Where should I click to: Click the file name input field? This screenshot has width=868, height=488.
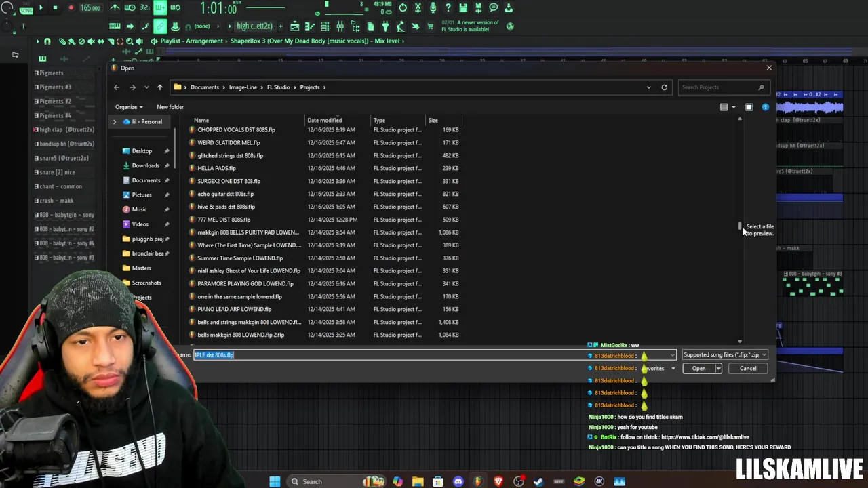point(434,355)
